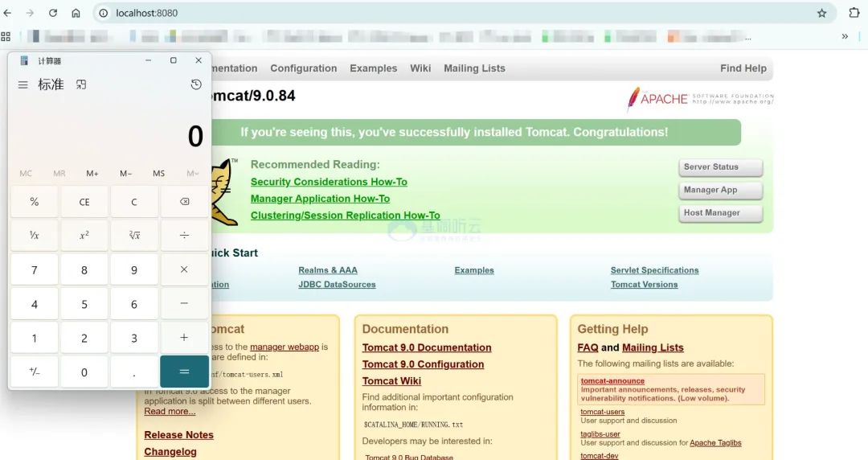Reload the browser page
This screenshot has width=868, height=460.
point(53,13)
